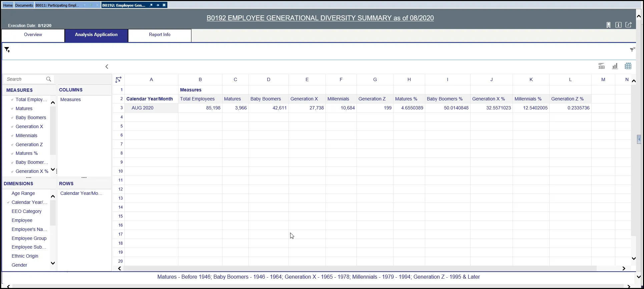This screenshot has width=644, height=289.
Task: Select the crosstab grid view icon
Action: [628, 66]
